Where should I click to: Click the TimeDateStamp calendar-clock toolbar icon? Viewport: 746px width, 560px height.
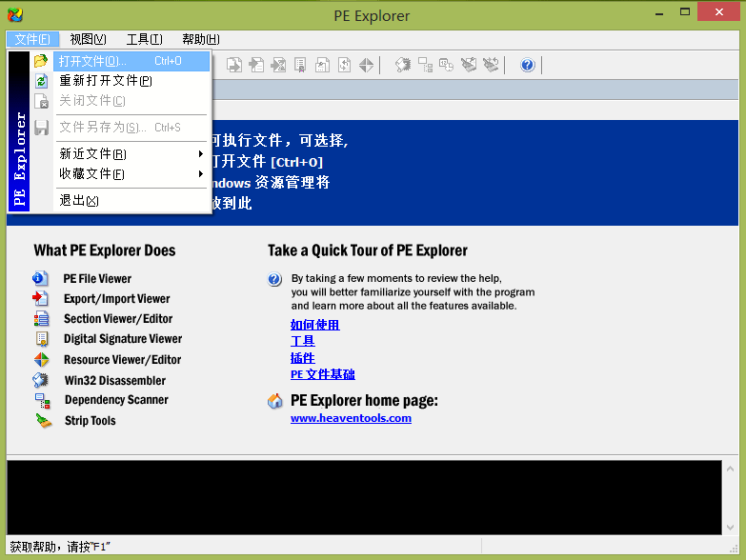[446, 65]
